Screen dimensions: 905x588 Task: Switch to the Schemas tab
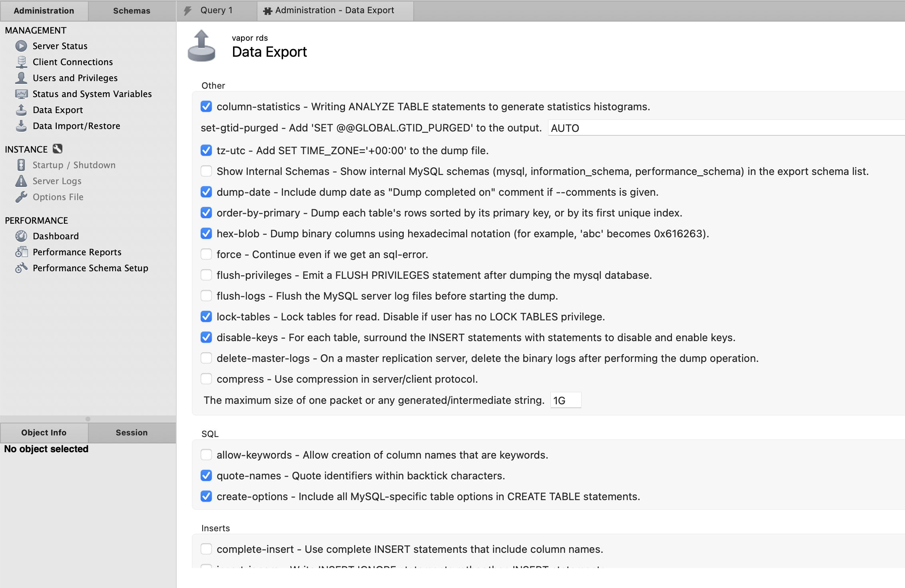tap(132, 11)
